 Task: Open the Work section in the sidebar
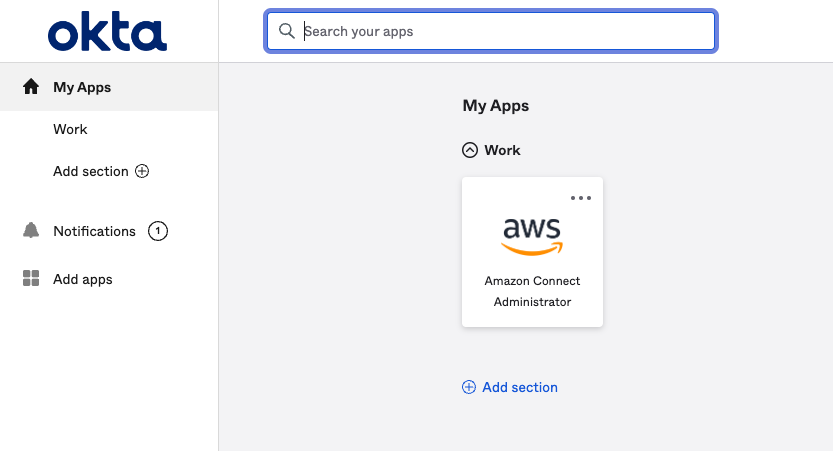(x=70, y=129)
